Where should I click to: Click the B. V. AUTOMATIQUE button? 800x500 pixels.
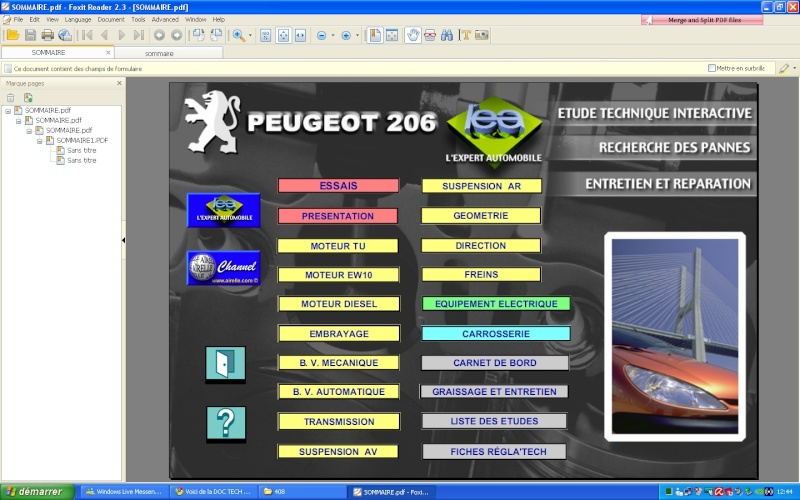339,392
